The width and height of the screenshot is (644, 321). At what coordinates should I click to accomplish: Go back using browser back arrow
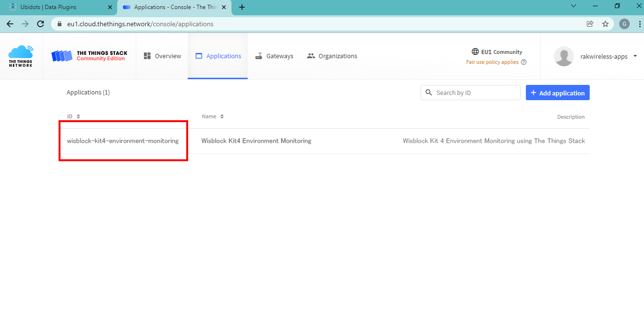(10, 24)
